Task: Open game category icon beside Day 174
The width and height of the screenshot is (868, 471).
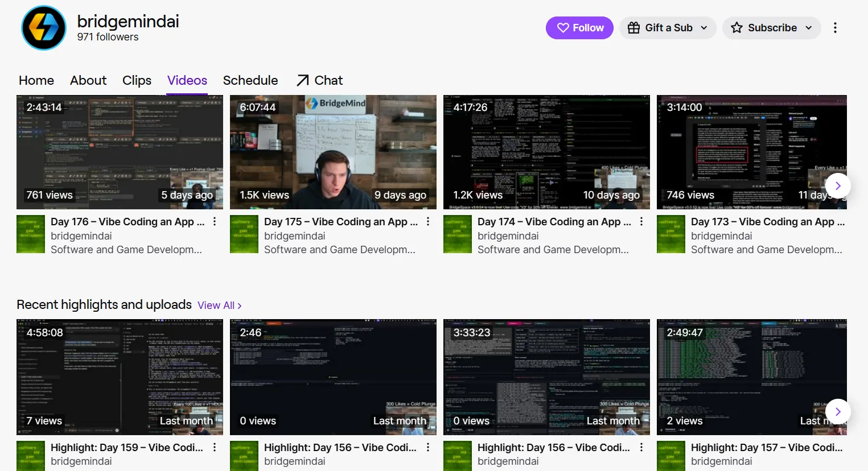Action: (x=458, y=234)
